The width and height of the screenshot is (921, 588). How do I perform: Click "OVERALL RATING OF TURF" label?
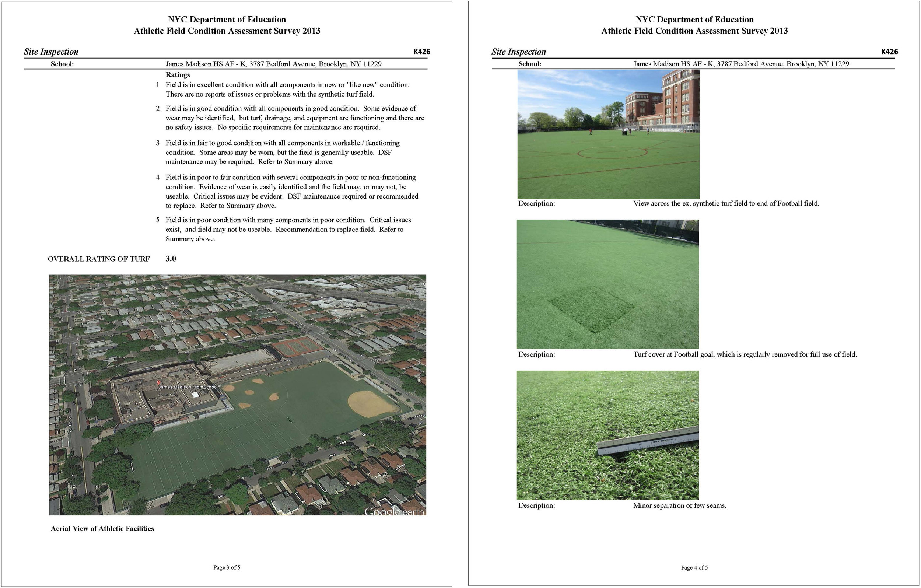99,259
